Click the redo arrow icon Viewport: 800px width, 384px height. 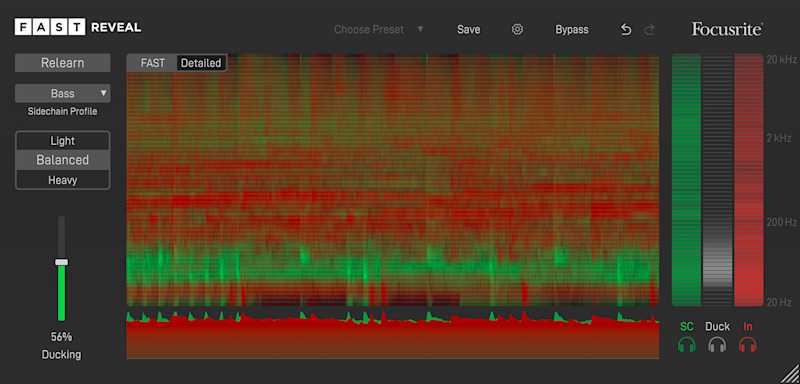pyautogui.click(x=649, y=30)
